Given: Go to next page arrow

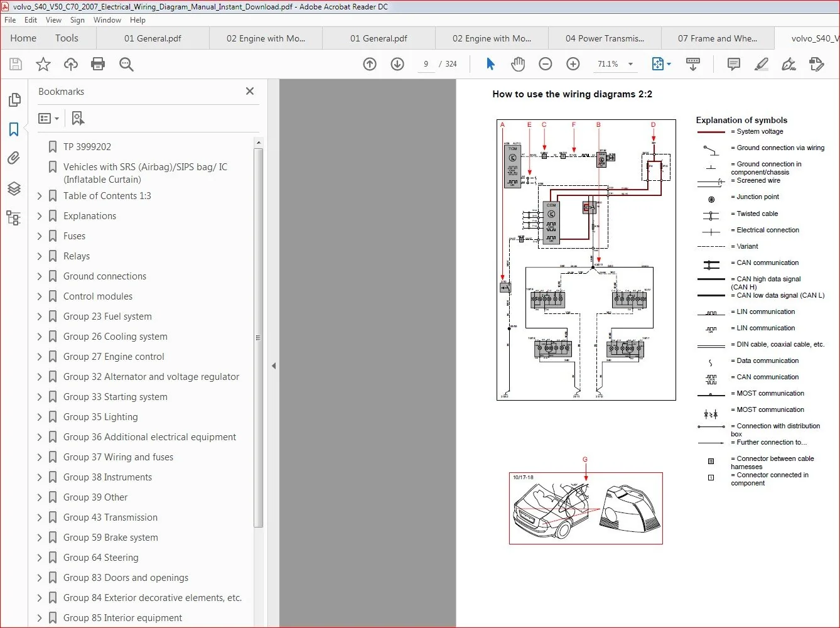Looking at the screenshot, I should click(x=397, y=64).
